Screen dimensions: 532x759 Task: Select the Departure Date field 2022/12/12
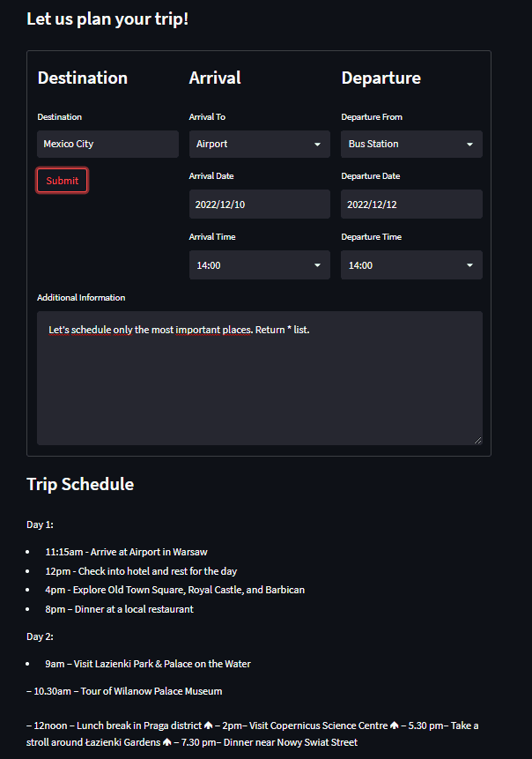pyautogui.click(x=411, y=205)
